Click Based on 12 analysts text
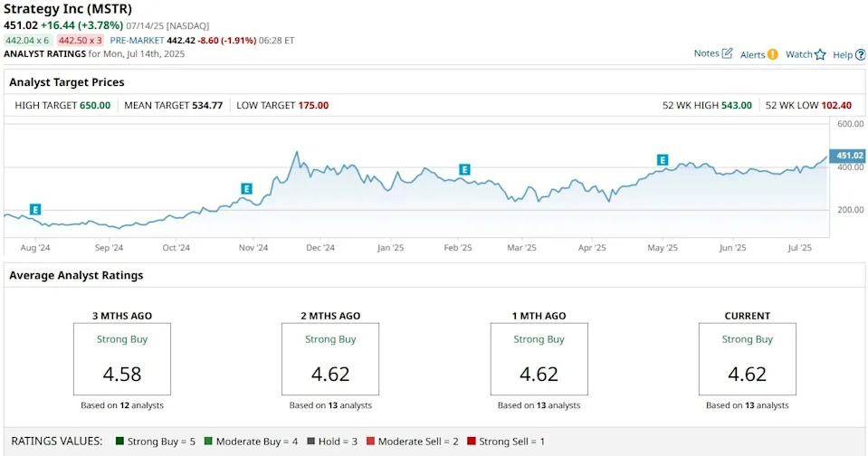Viewport: 868px width, 456px height. pyautogui.click(x=122, y=405)
